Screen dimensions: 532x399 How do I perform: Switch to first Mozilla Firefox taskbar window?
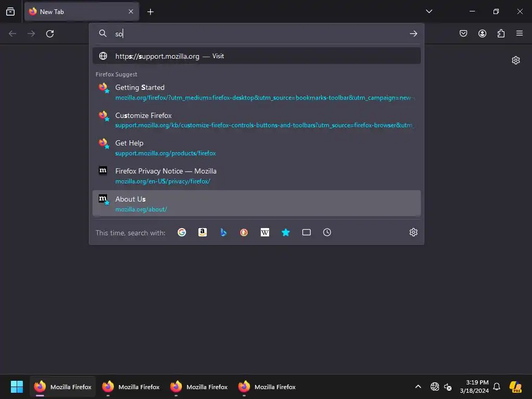(x=63, y=387)
